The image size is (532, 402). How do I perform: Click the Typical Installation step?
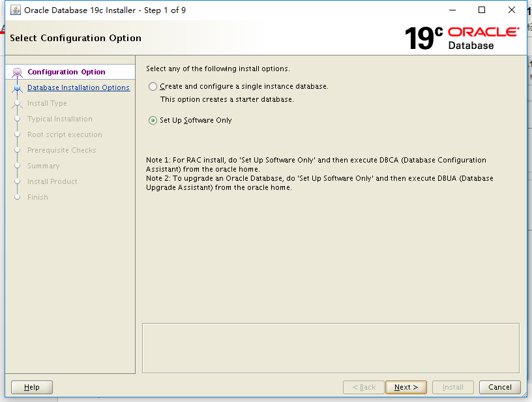tap(60, 119)
